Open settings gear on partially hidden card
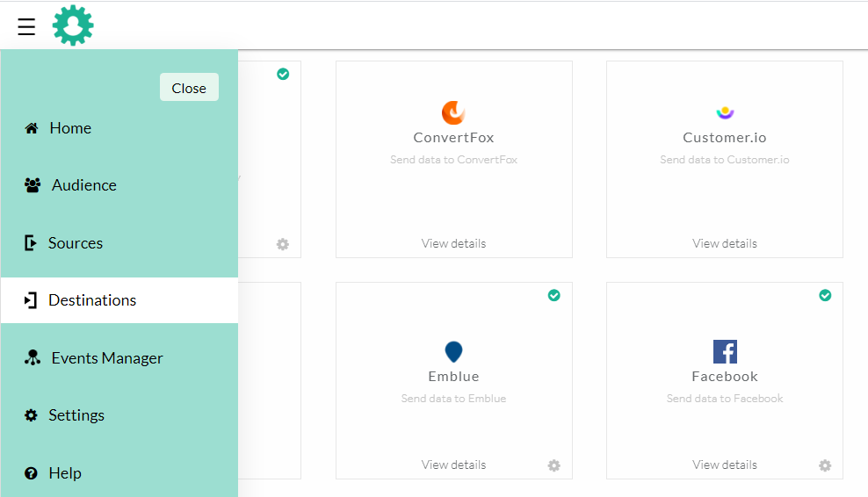The image size is (868, 497). click(x=283, y=244)
